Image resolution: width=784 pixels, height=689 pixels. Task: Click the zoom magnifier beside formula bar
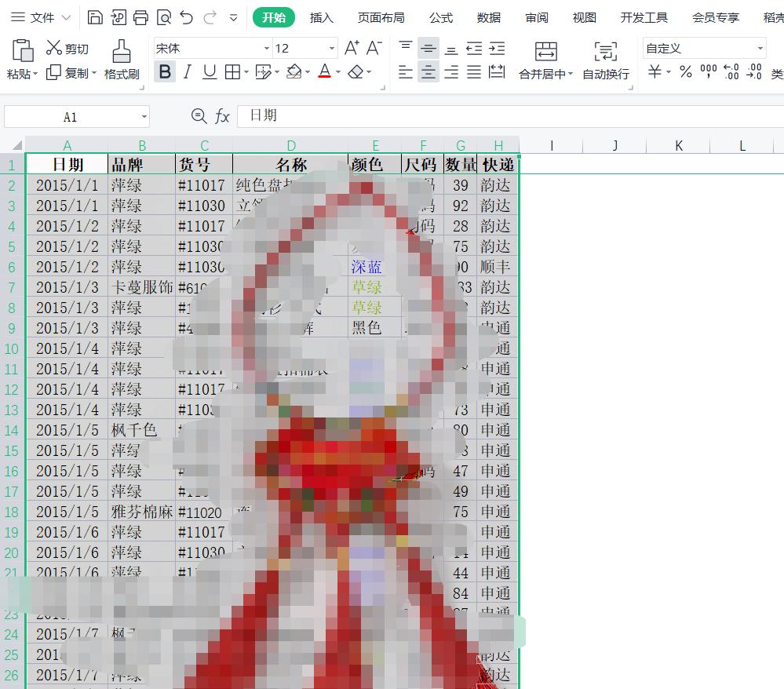click(199, 116)
